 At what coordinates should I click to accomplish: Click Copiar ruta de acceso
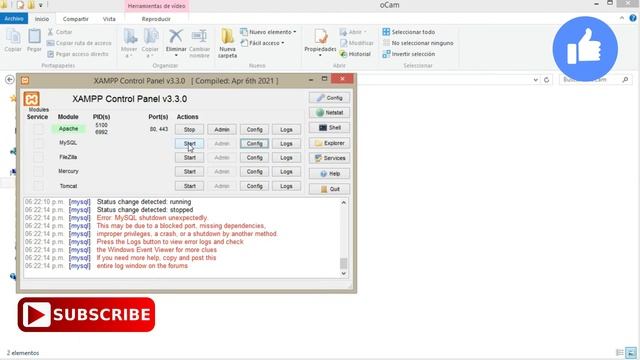pyautogui.click(x=79, y=43)
